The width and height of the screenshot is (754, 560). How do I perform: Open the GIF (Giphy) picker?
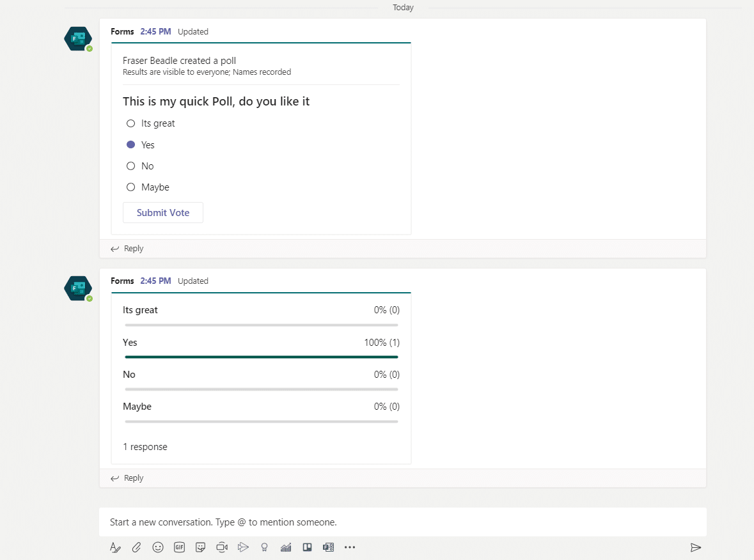(179, 547)
